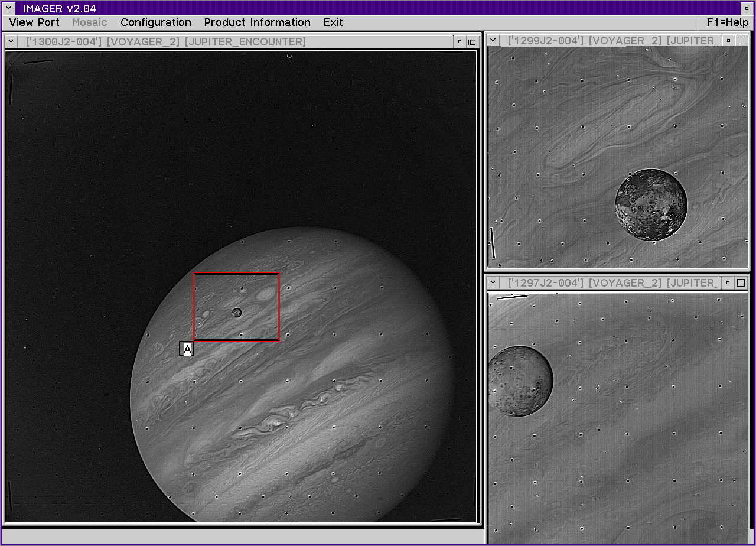Open the IMAGER v2.04 window menu button

click(9, 8)
